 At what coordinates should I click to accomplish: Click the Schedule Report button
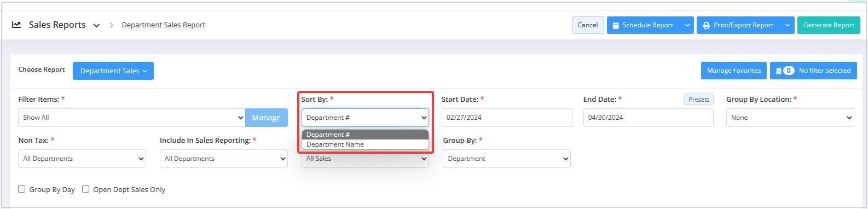[x=644, y=25]
